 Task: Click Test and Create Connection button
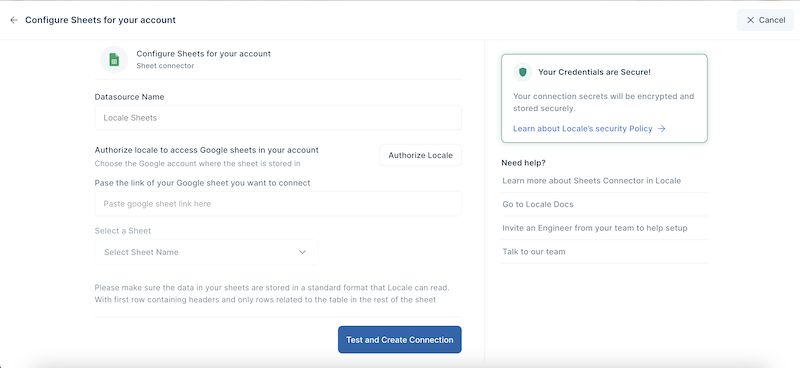coord(399,339)
